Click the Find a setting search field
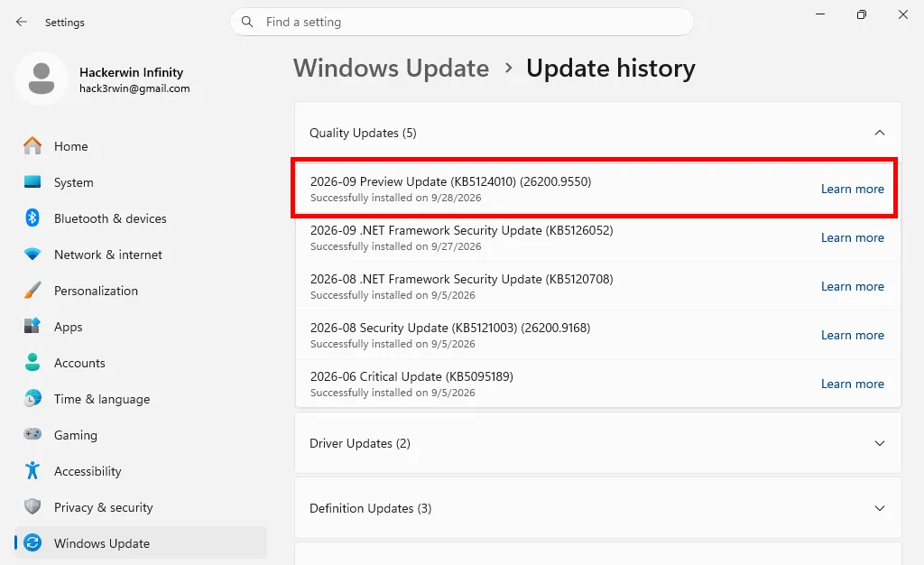 (x=461, y=22)
